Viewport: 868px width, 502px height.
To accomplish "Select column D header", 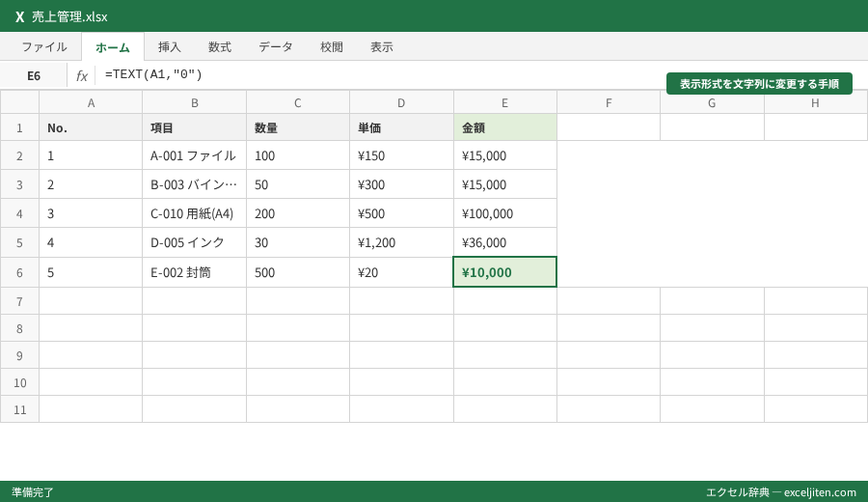I will 401,103.
